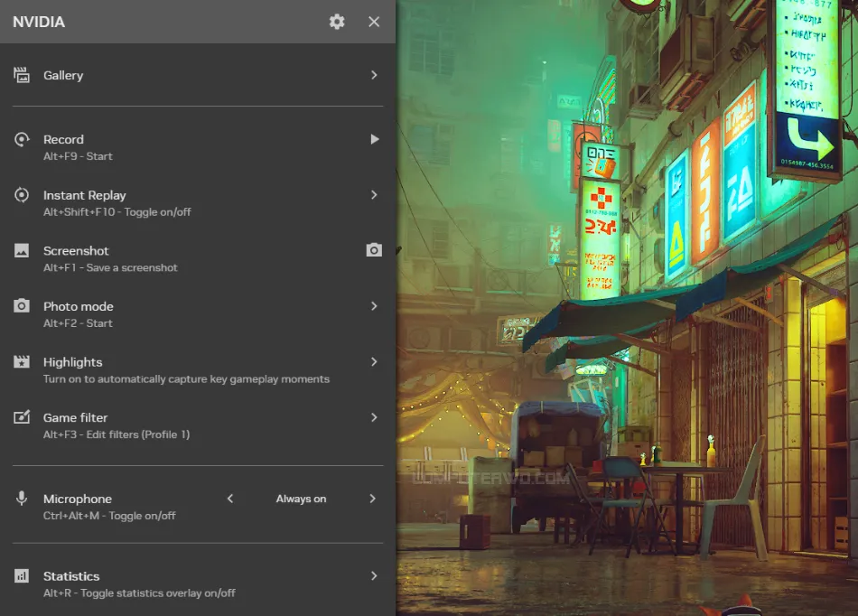
Task: Start recording with the play arrow
Action: (x=374, y=139)
